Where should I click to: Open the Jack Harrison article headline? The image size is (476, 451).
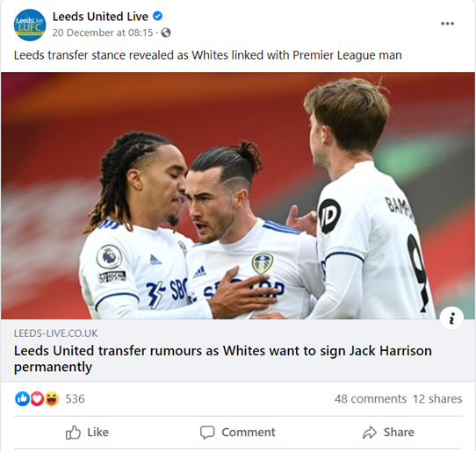pyautogui.click(x=223, y=359)
